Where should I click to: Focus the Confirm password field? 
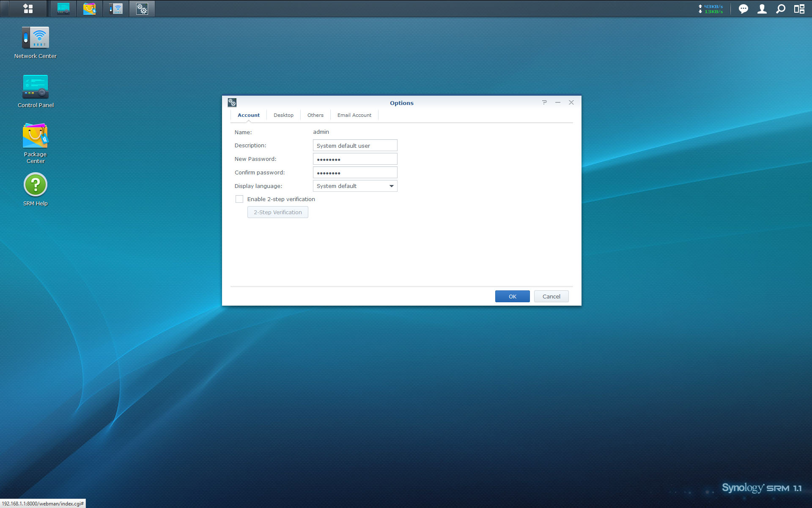355,172
